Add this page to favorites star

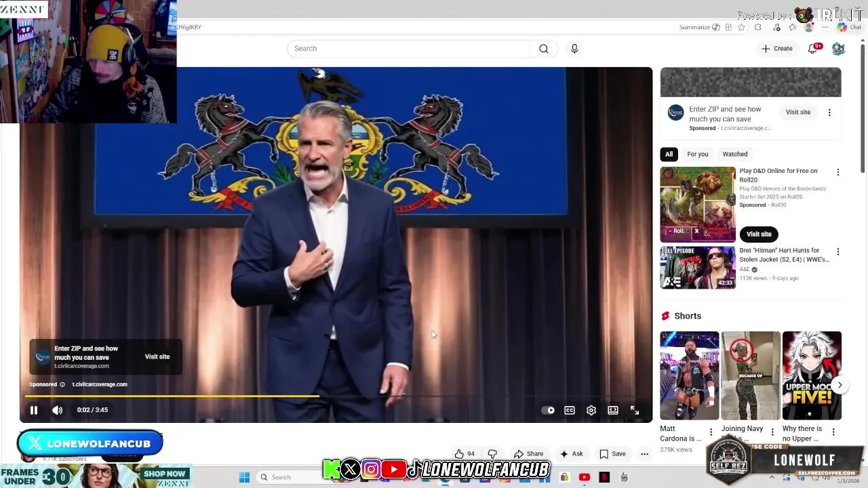[x=742, y=27]
